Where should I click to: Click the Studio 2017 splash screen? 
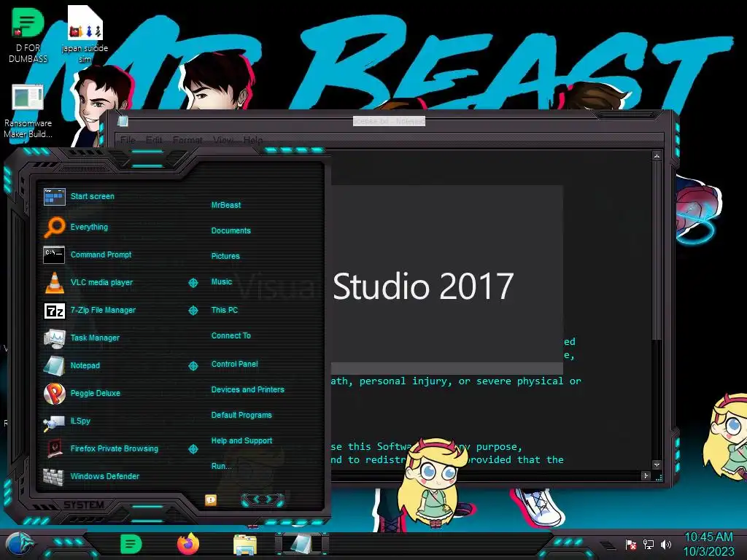click(x=447, y=279)
